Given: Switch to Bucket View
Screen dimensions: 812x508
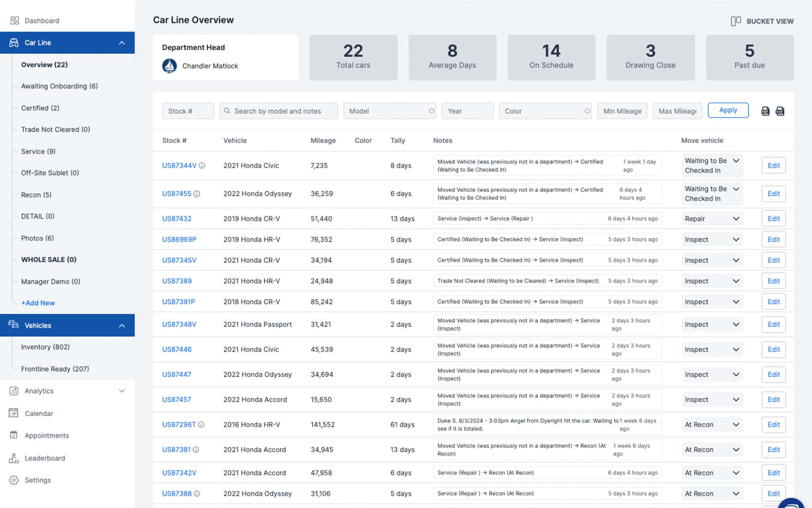Looking at the screenshot, I should point(762,21).
